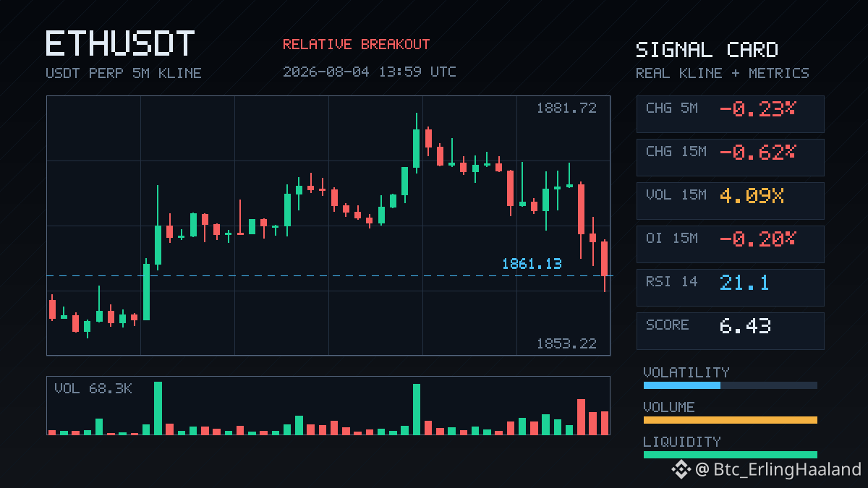Select the VOL 15M value 4.09X
Screen dimensions: 868x488
[752, 196]
